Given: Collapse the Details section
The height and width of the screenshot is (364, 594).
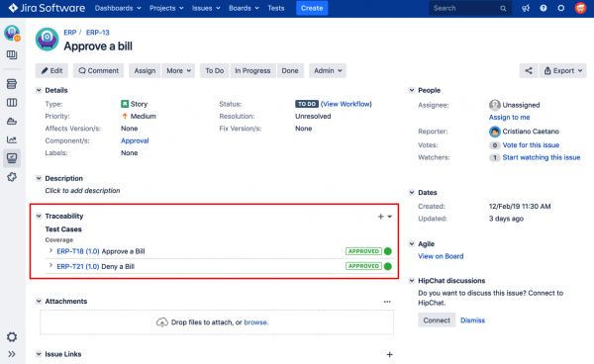Looking at the screenshot, I should (x=39, y=90).
